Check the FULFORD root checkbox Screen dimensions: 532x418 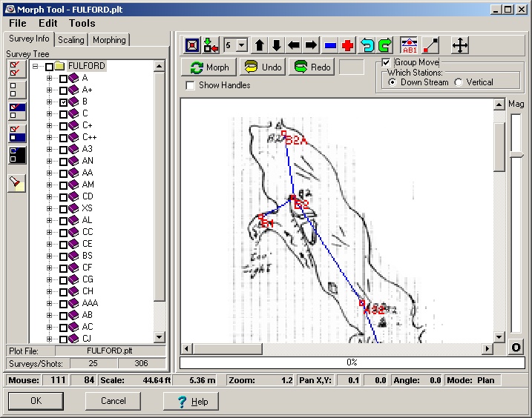pos(49,67)
